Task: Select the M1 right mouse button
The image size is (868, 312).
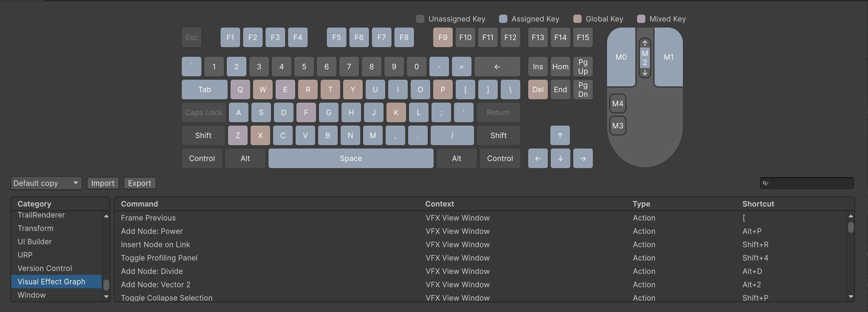Action: [x=668, y=57]
